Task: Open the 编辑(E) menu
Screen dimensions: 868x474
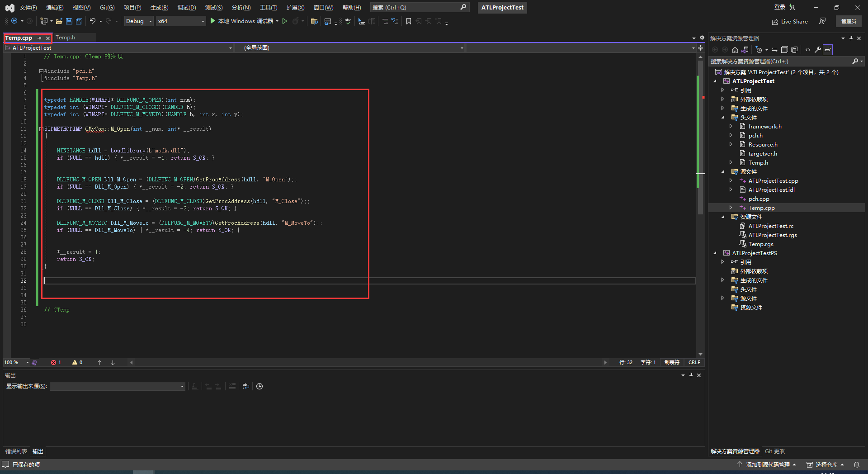Action: point(55,8)
